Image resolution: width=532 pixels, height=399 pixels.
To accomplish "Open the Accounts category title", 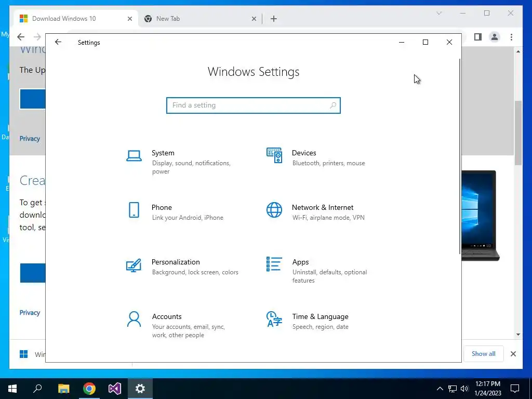I will pyautogui.click(x=167, y=316).
